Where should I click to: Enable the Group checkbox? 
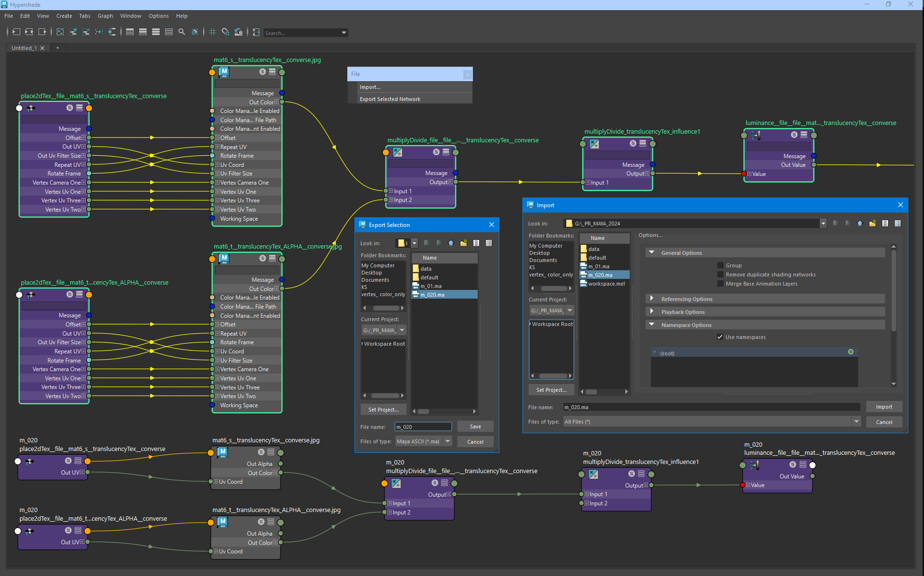[720, 265]
